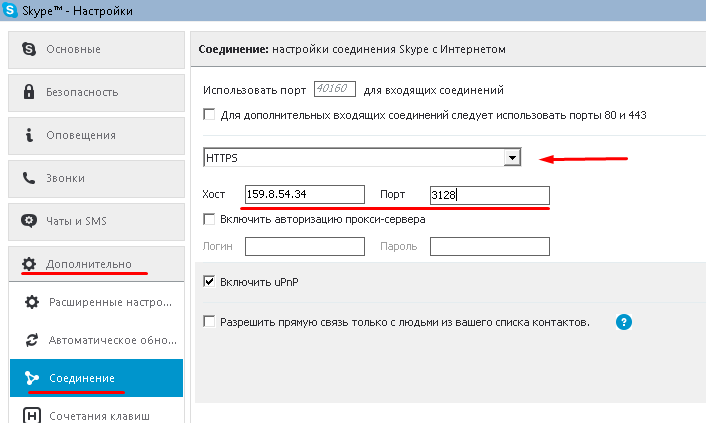Viewport: 706px width, 423px height.
Task: Click the Skype icon beside Основные
Action: [29, 49]
